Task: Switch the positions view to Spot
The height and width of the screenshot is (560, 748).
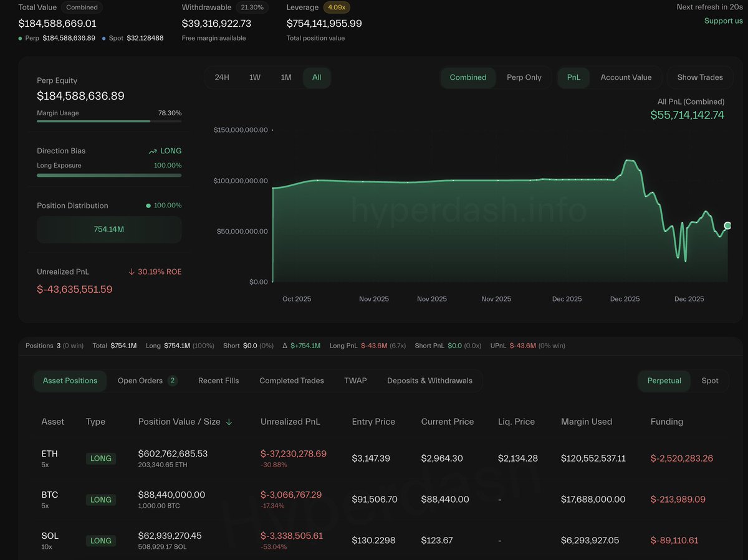Action: click(x=709, y=381)
